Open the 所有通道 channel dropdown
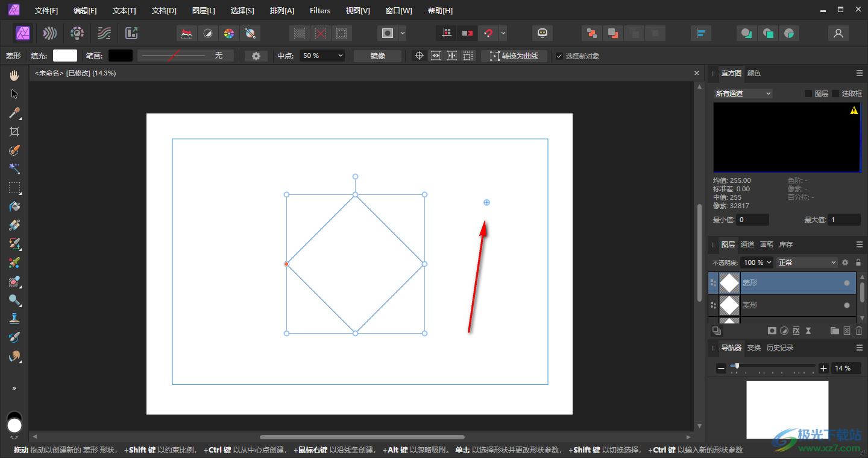Viewport: 868px width, 458px height. pos(743,94)
